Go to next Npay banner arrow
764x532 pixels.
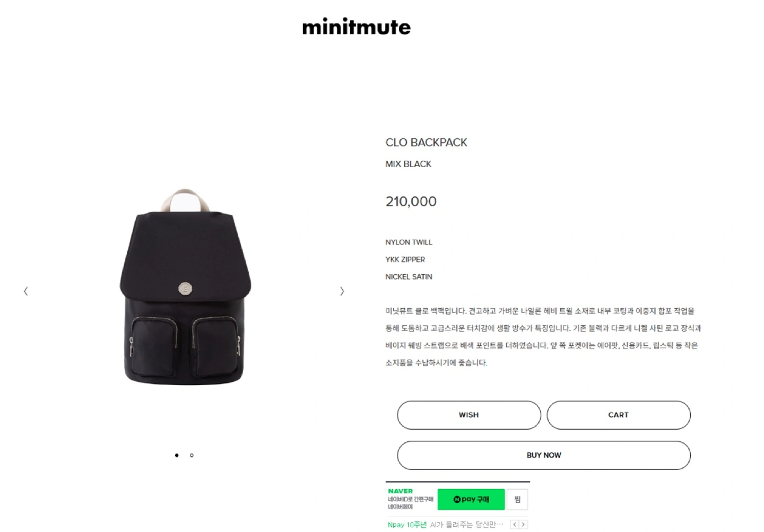point(523,525)
